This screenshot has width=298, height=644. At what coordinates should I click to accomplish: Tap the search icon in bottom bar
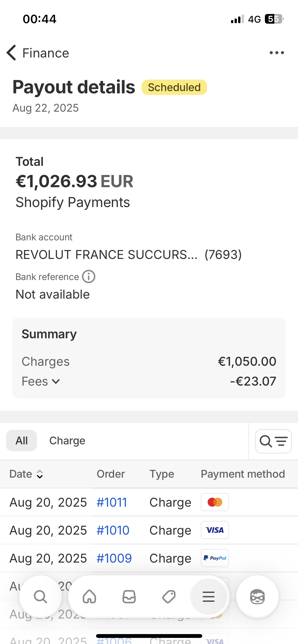40,596
